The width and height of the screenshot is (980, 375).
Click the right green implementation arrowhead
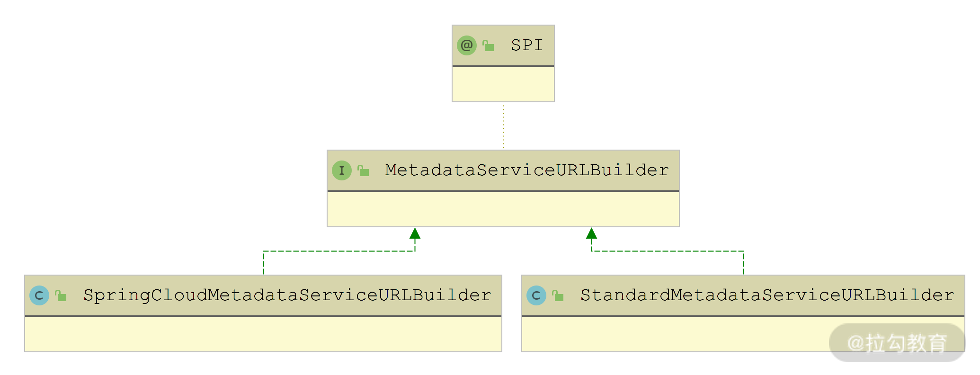point(591,233)
